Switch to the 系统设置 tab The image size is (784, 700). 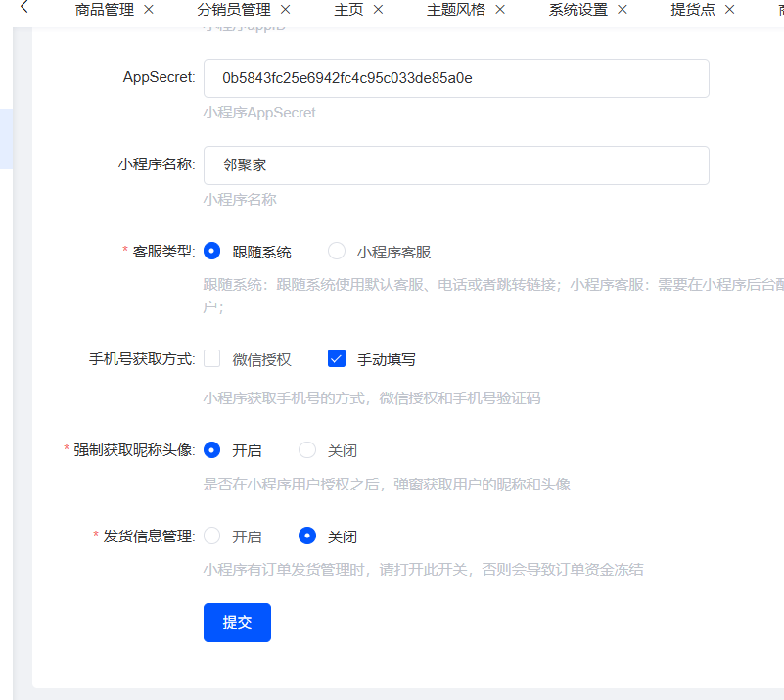tap(578, 10)
